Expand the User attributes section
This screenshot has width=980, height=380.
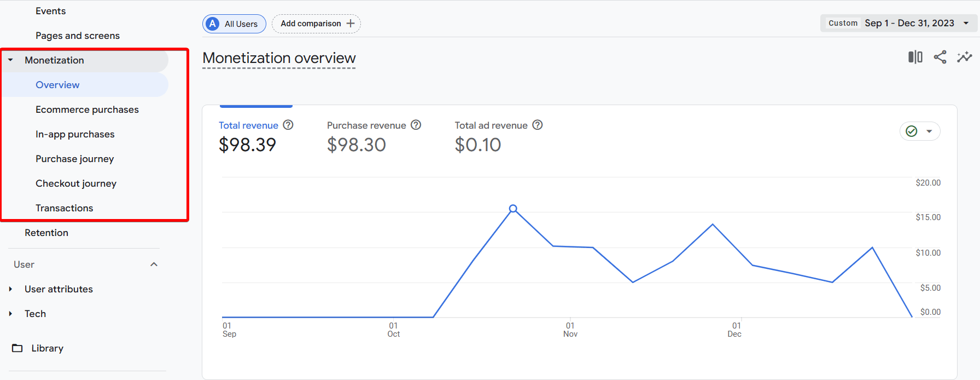click(10, 289)
